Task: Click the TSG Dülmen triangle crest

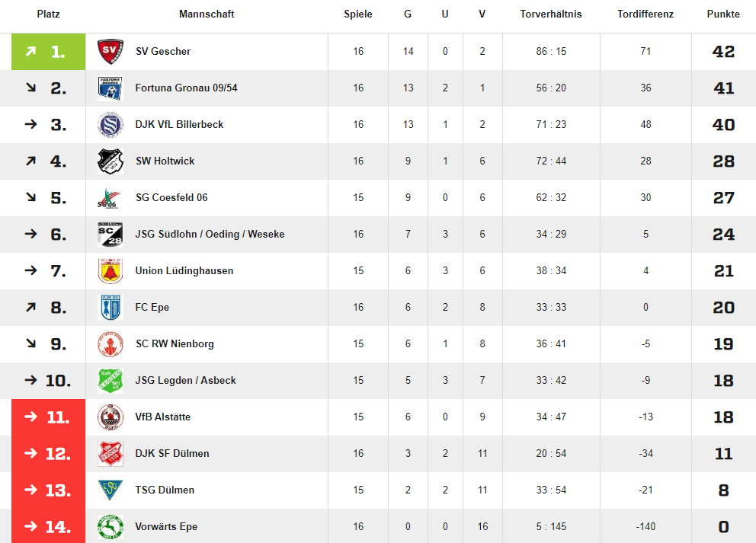Action: (110, 490)
